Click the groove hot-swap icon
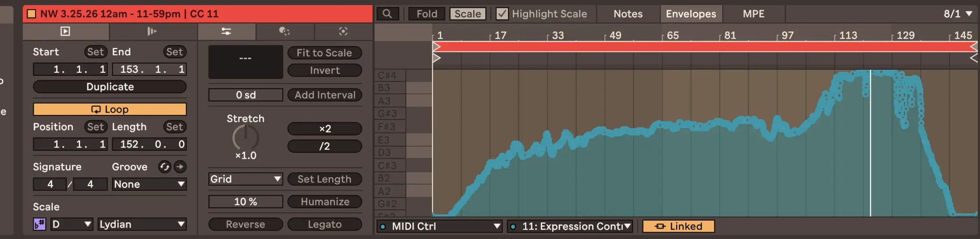 tap(164, 167)
